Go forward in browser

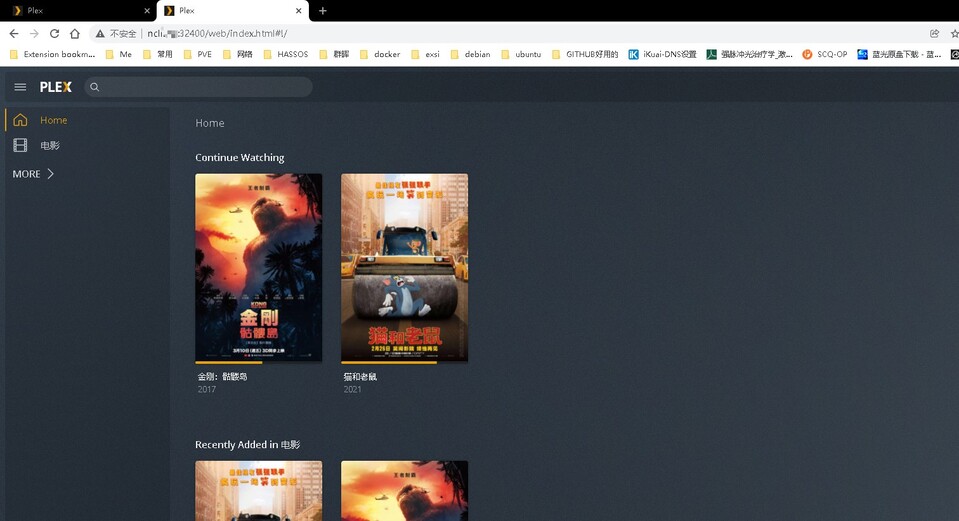coord(34,34)
